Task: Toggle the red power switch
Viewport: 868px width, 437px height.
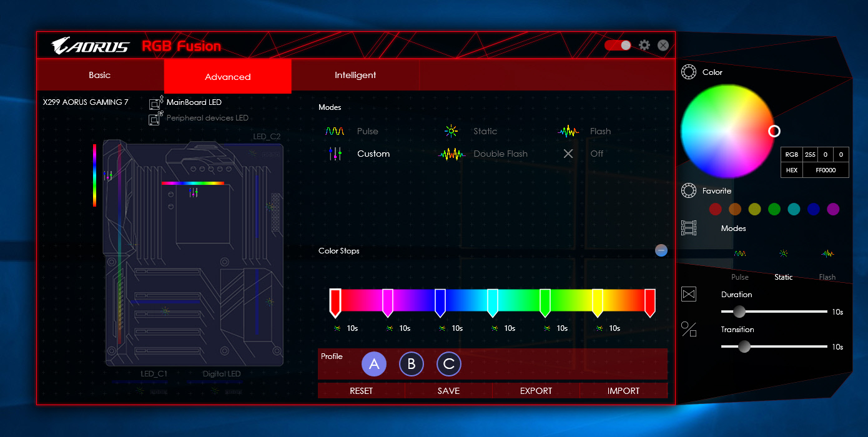Action: click(618, 46)
